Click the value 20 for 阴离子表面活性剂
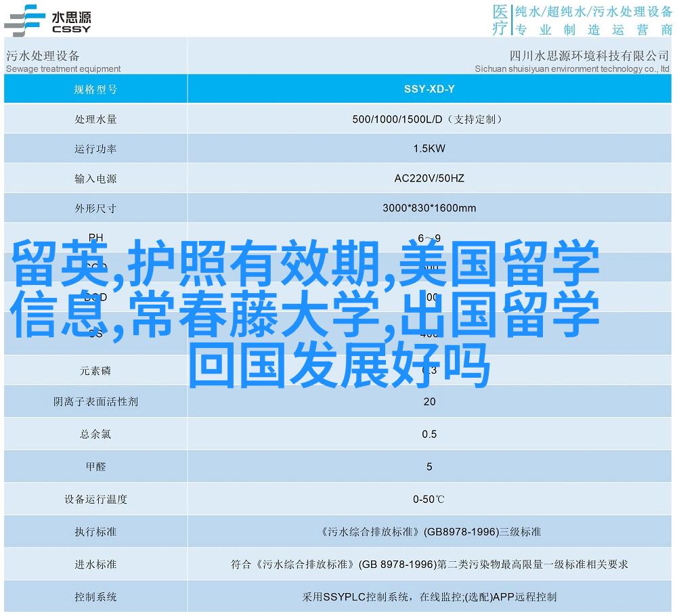This screenshot has height=616, width=677. tap(429, 402)
